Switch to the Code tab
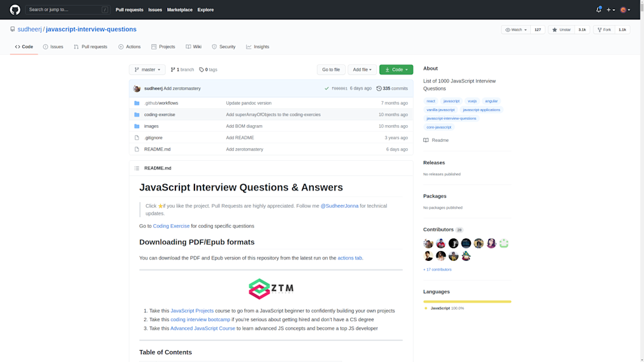Viewport: 644px width, 362px height. coord(24,47)
